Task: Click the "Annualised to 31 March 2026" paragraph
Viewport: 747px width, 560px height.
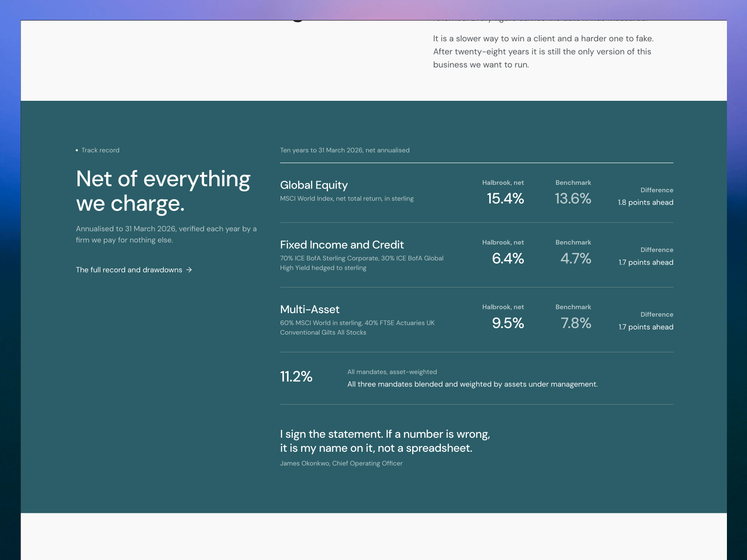Action: click(166, 234)
